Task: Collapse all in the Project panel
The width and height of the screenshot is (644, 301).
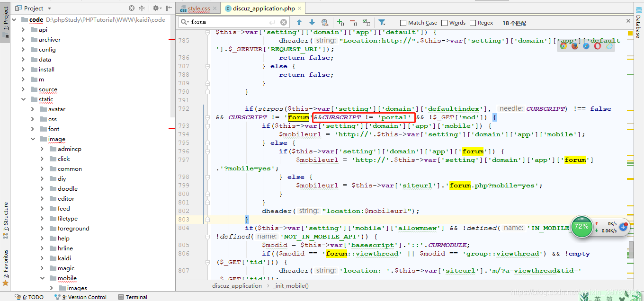Action: pyautogui.click(x=143, y=8)
